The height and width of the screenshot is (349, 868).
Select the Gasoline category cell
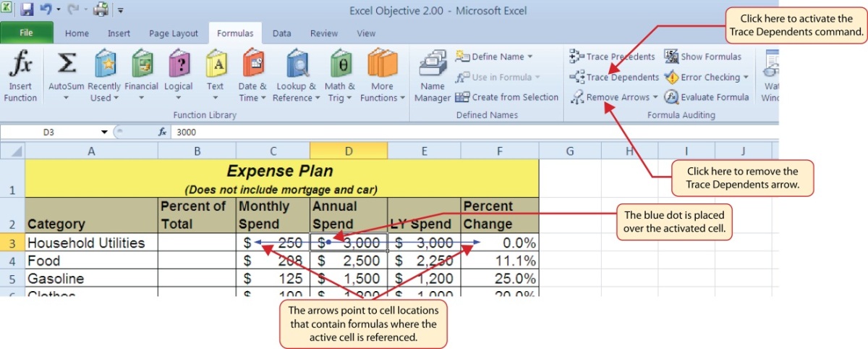point(91,279)
